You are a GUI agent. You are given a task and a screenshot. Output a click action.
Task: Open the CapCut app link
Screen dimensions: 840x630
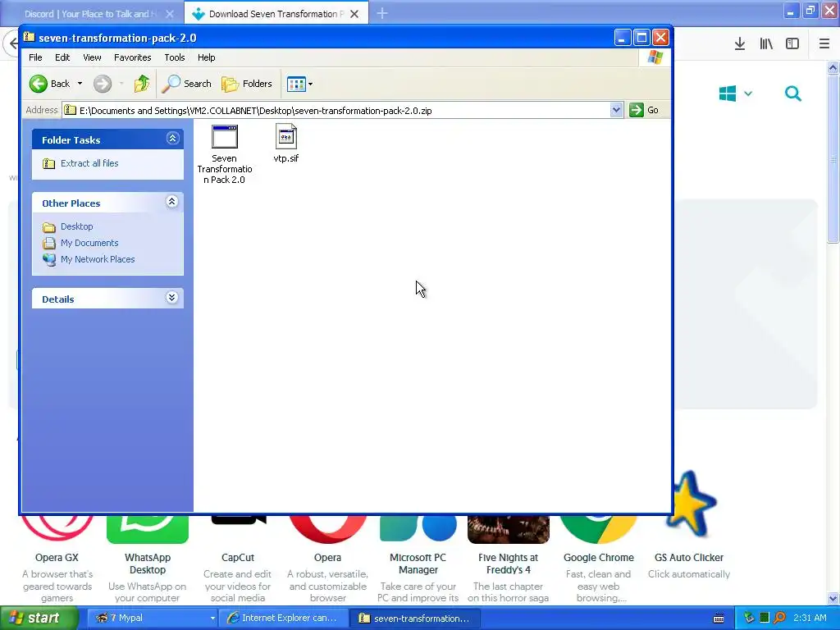[238, 558]
